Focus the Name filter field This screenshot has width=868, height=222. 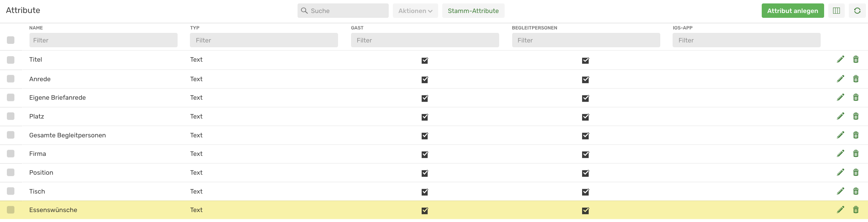[103, 40]
